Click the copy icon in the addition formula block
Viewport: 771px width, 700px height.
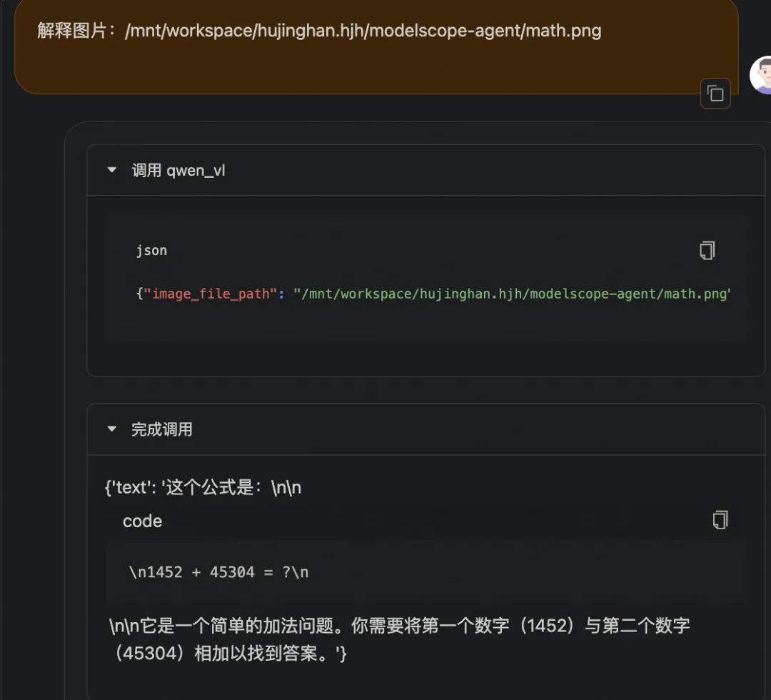720,520
